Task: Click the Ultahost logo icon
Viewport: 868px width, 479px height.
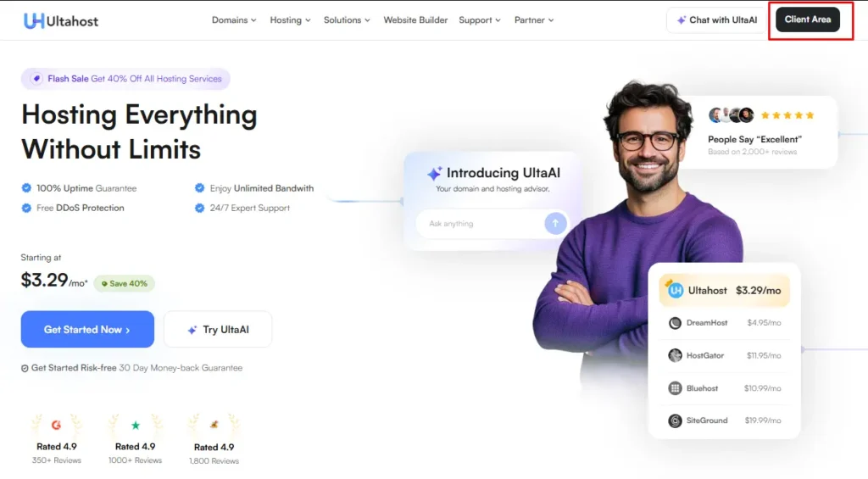Action: point(33,21)
